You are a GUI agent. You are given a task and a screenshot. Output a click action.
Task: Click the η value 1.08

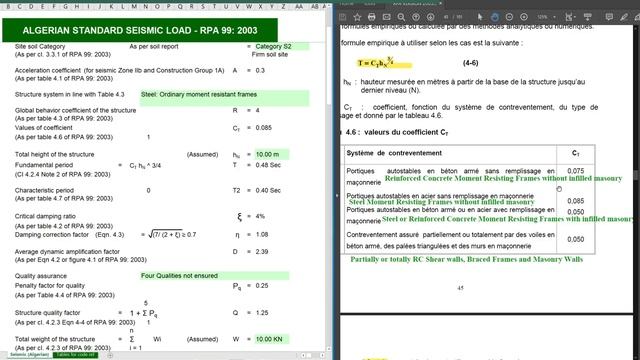(x=262, y=235)
